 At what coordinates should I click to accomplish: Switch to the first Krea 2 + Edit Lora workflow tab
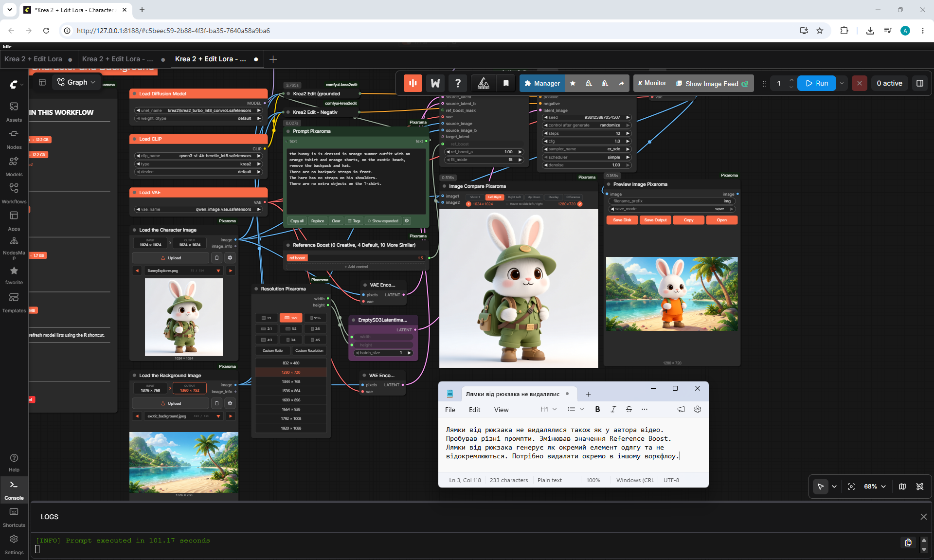tap(38, 59)
